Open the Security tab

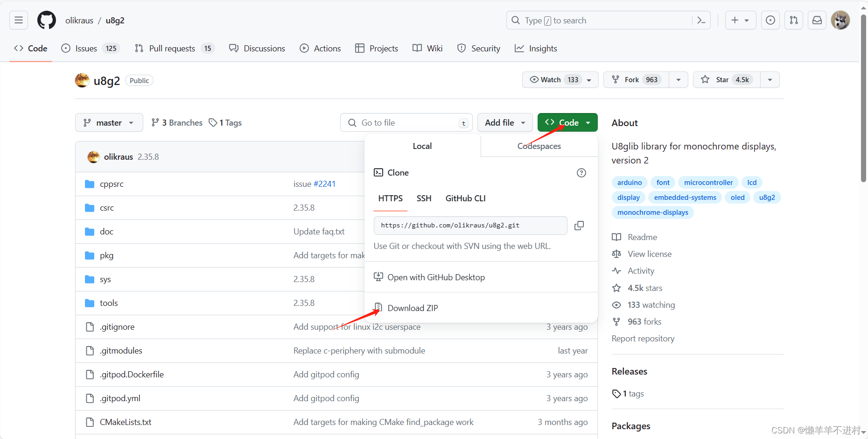pos(479,49)
